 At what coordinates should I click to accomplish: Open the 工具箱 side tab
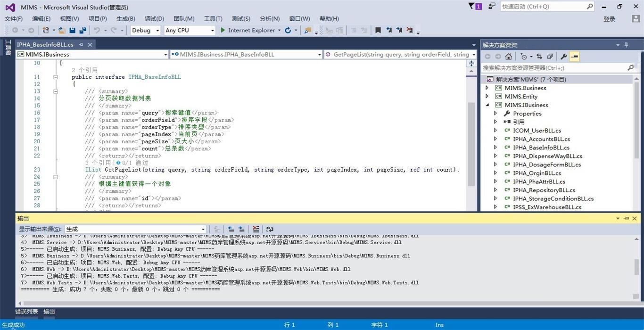click(x=8, y=48)
